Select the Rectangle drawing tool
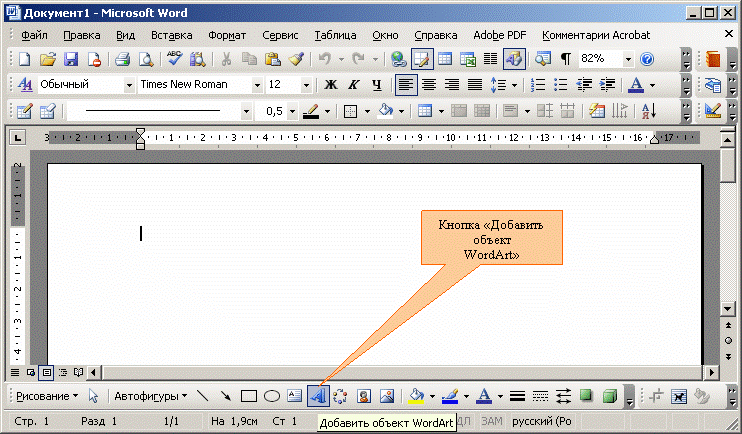The height and width of the screenshot is (434, 742). click(250, 396)
